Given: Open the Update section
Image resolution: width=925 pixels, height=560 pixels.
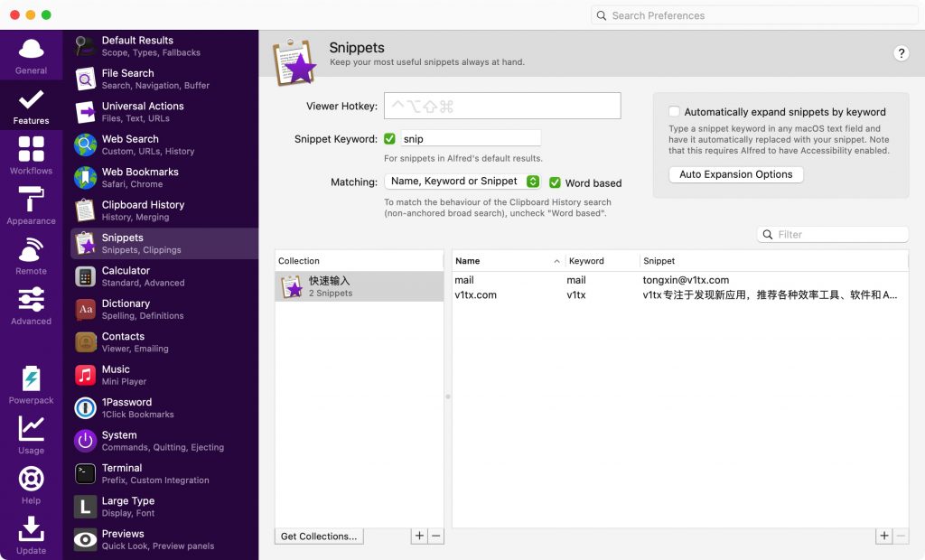Looking at the screenshot, I should tap(31, 536).
